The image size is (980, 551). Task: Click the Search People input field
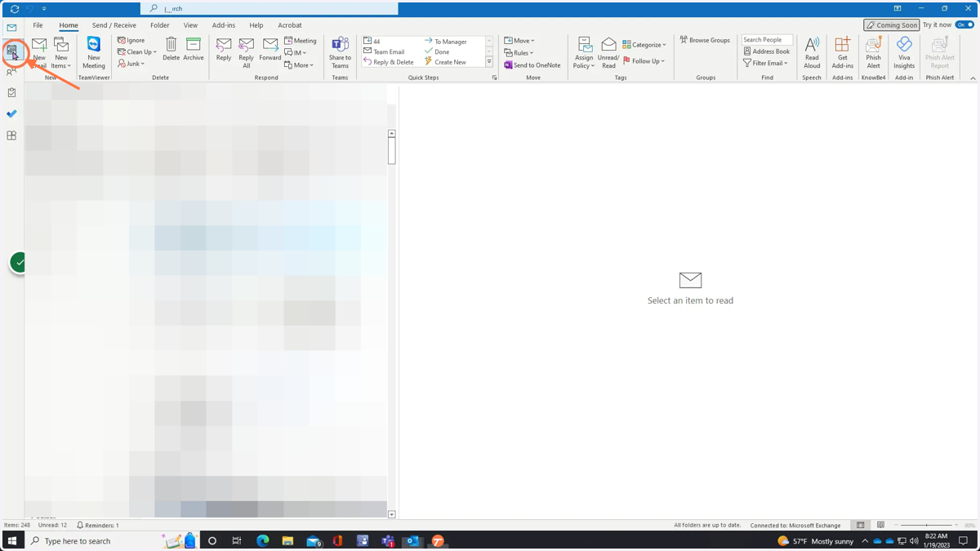pos(767,40)
